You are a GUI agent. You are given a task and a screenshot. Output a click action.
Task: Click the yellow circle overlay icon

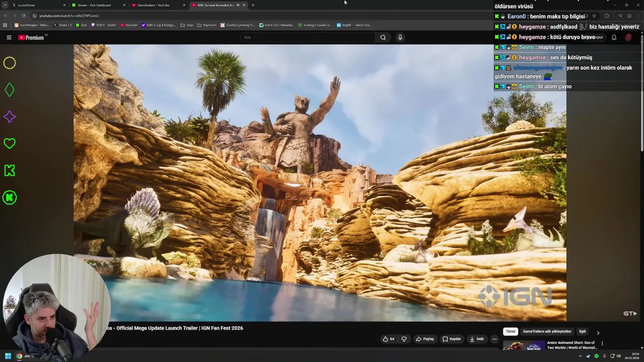pos(10,63)
